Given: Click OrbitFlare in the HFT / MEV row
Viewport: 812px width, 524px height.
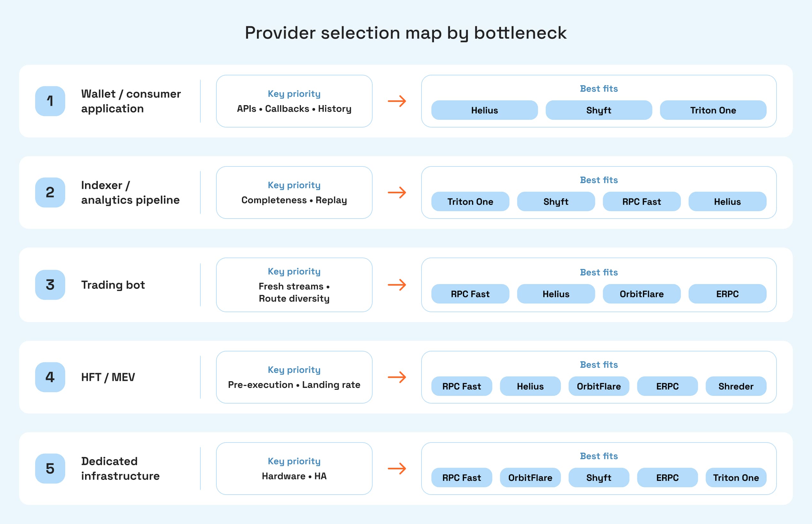Looking at the screenshot, I should (599, 386).
